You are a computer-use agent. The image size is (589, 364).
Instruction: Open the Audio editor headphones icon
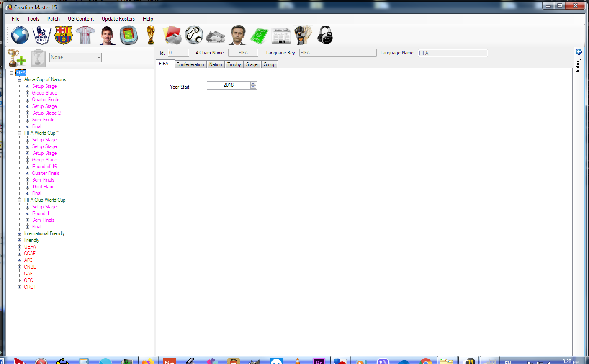point(325,35)
